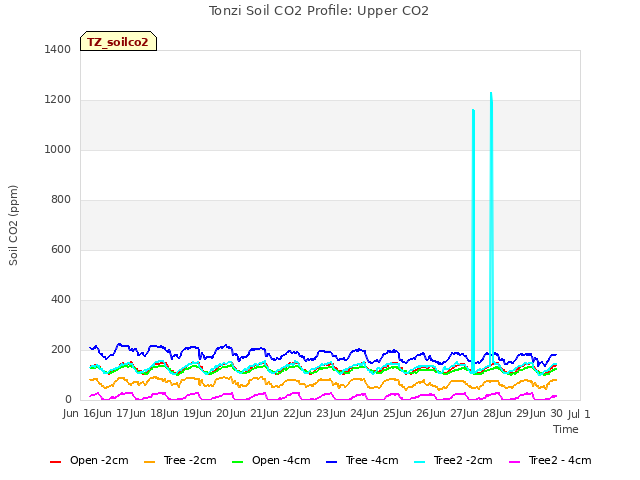The image size is (640, 480).
Task: Select the 'Tree -4cm' legend label
Action: coord(372,460)
